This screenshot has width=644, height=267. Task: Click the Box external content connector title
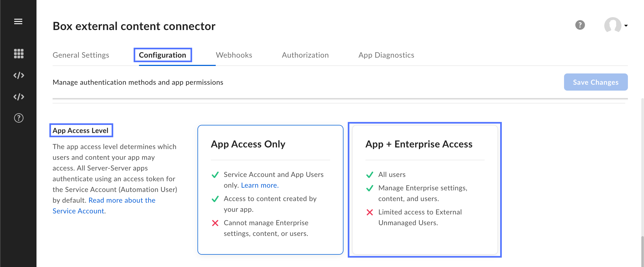(x=134, y=26)
